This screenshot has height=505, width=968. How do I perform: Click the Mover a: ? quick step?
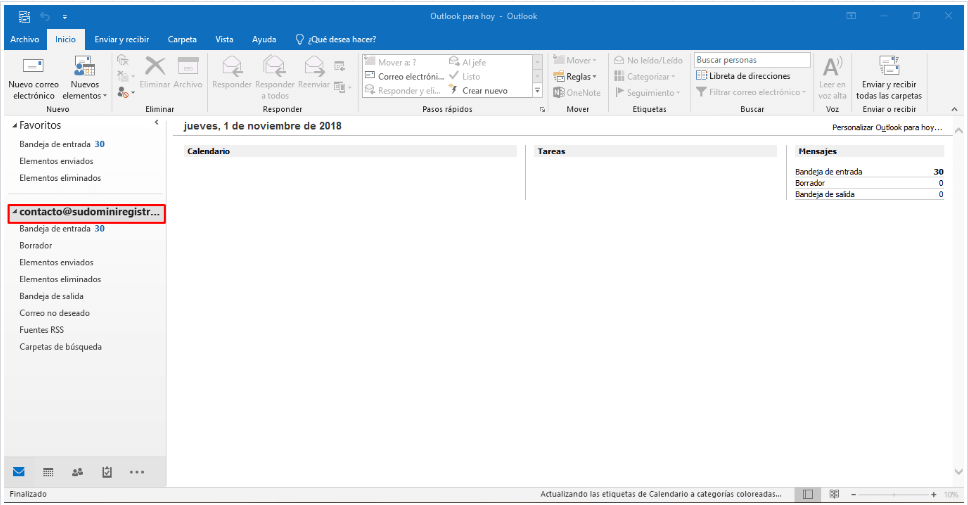click(x=391, y=62)
